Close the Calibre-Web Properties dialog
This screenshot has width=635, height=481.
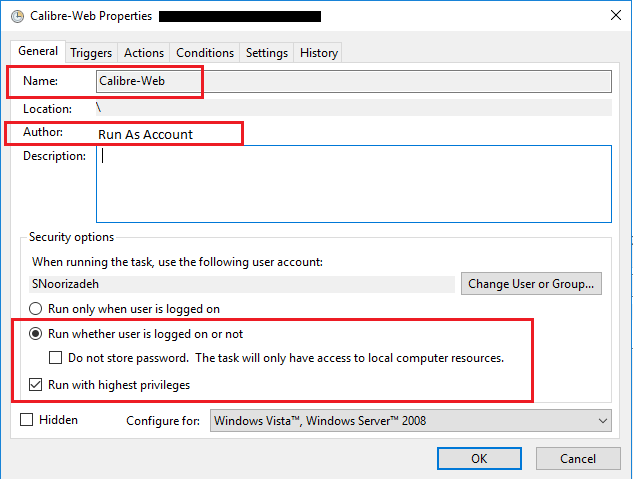[610, 16]
